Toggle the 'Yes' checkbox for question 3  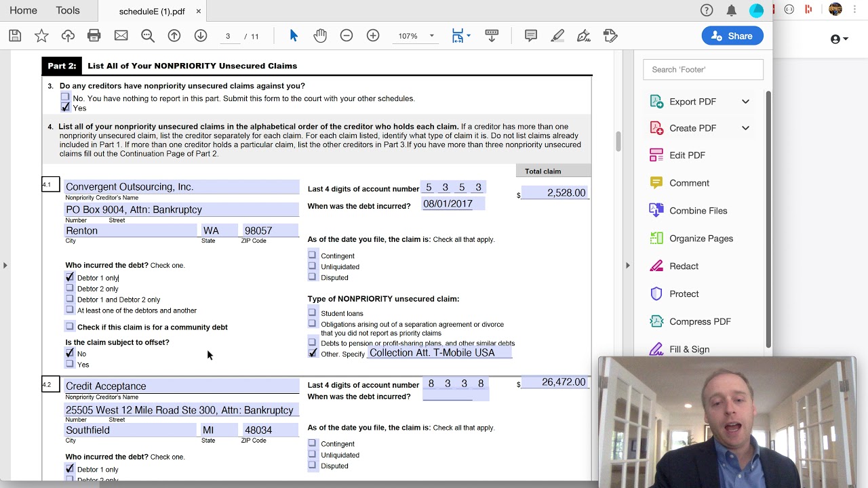click(x=65, y=107)
